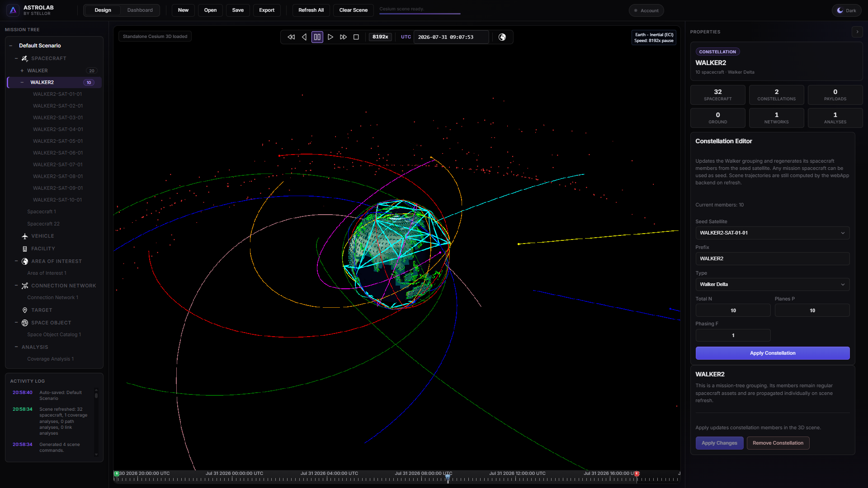The width and height of the screenshot is (868, 488).
Task: Click the SPACE OBJECT icon
Action: tap(25, 323)
